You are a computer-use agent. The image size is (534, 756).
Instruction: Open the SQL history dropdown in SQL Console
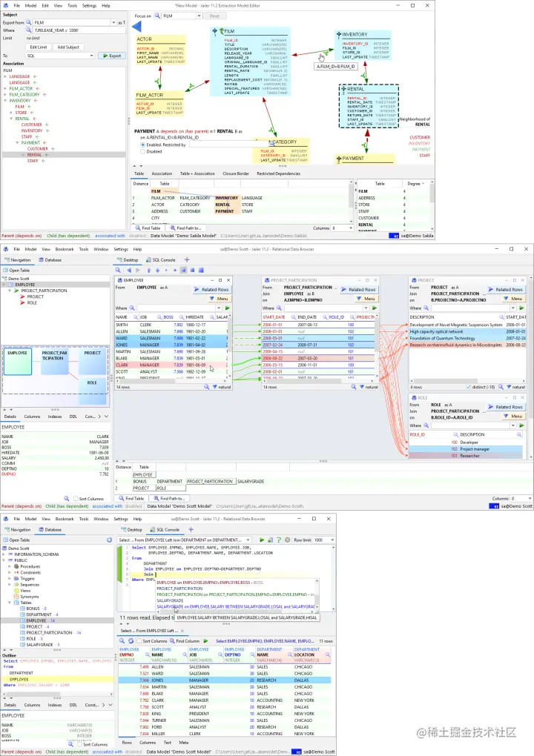248,540
